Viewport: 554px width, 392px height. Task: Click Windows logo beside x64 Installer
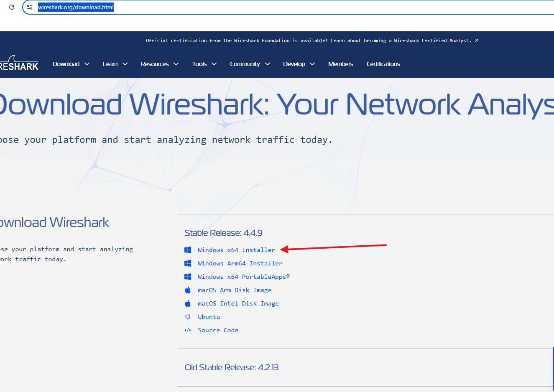tap(188, 250)
